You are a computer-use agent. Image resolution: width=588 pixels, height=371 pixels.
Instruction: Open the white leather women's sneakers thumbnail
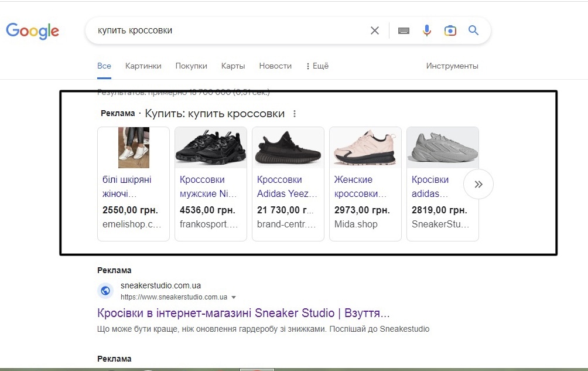tap(134, 148)
